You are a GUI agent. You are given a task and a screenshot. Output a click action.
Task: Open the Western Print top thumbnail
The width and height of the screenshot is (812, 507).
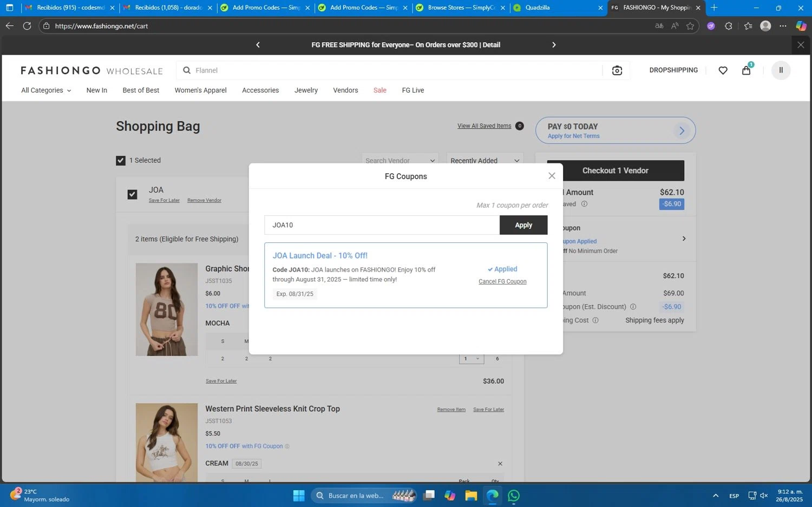click(167, 443)
